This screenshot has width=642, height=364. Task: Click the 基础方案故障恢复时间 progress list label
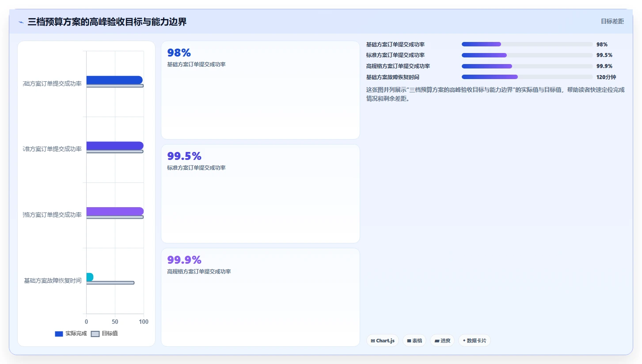[x=393, y=77]
